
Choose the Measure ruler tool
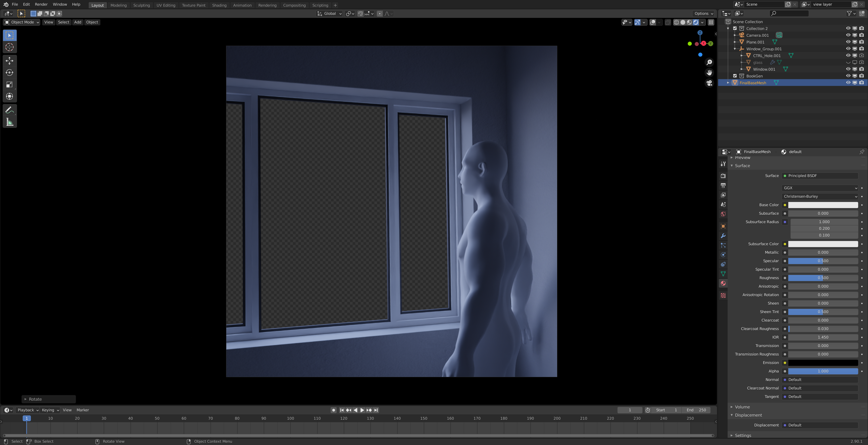(9, 122)
